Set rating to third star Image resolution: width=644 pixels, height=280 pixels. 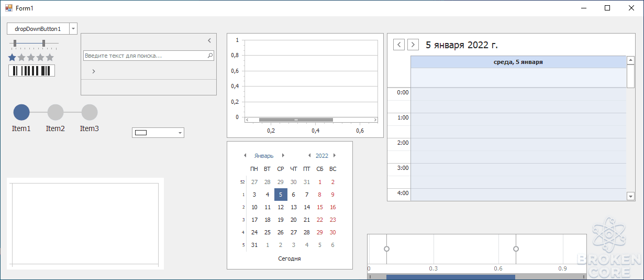coord(31,57)
